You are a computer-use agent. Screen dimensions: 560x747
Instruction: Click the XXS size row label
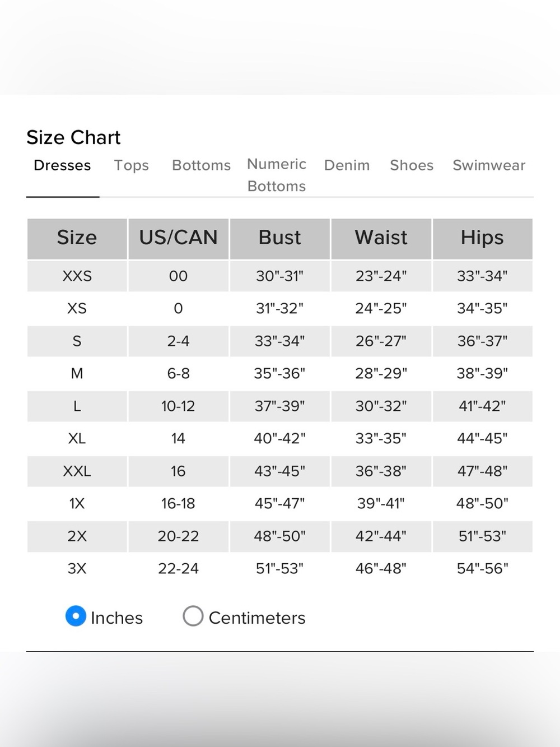click(77, 276)
